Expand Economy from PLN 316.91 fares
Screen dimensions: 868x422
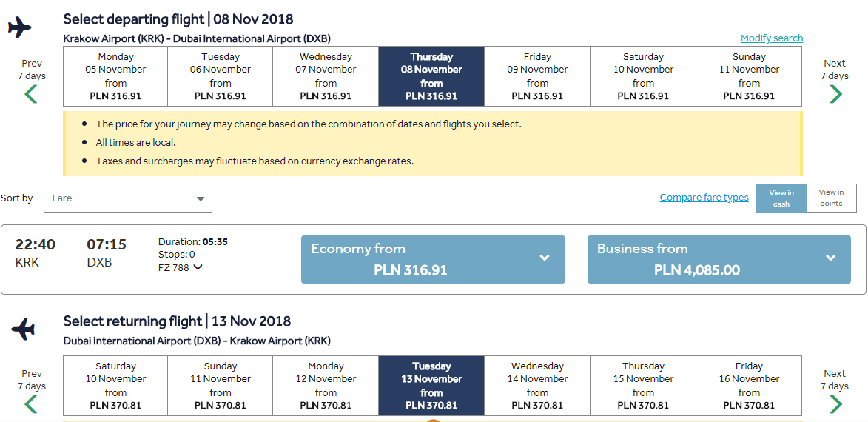[x=433, y=259]
